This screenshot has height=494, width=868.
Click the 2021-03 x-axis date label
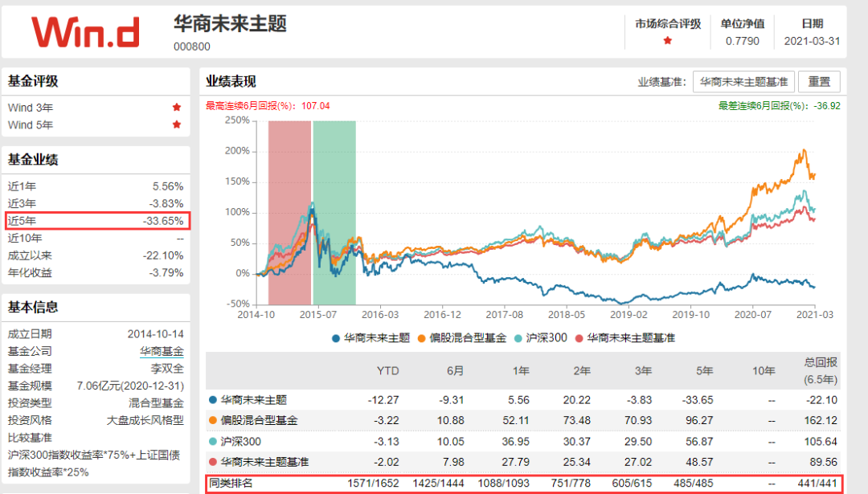coord(815,314)
